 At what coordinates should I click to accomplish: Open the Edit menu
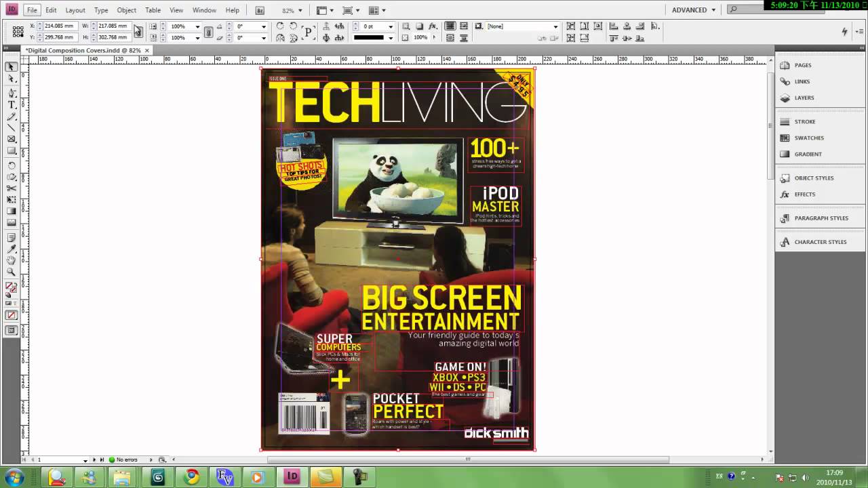51,10
